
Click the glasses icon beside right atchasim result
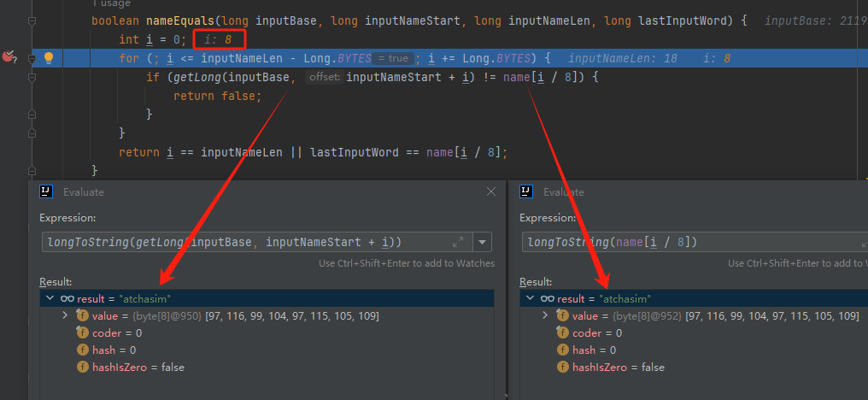pyautogui.click(x=547, y=298)
